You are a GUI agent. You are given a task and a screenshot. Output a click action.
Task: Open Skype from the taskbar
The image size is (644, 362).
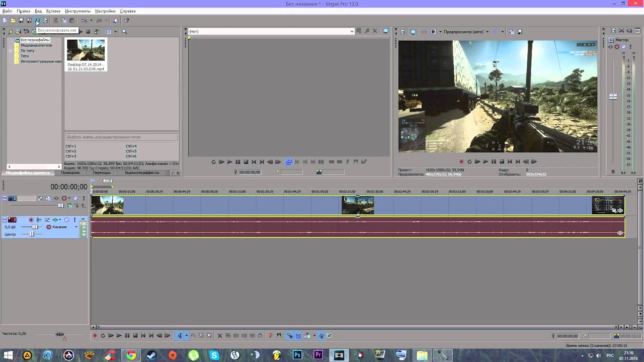tap(214, 355)
